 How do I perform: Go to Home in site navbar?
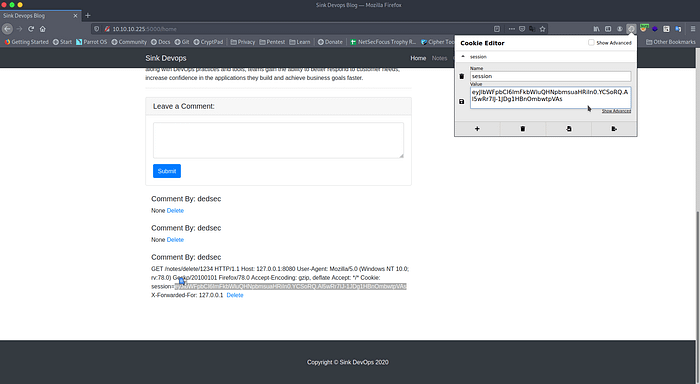[418, 58]
